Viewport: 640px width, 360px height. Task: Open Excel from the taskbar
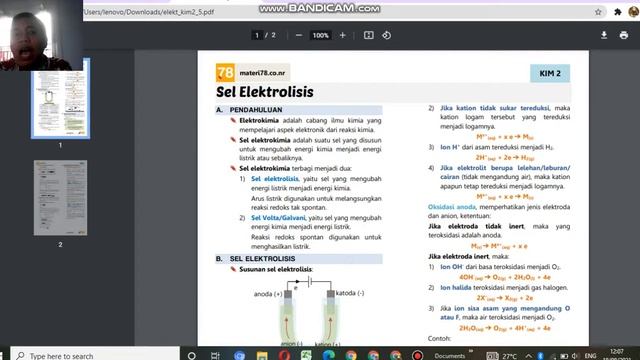306,356
